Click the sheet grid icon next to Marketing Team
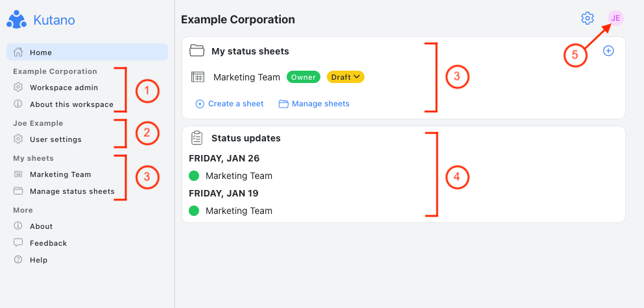 [x=198, y=77]
